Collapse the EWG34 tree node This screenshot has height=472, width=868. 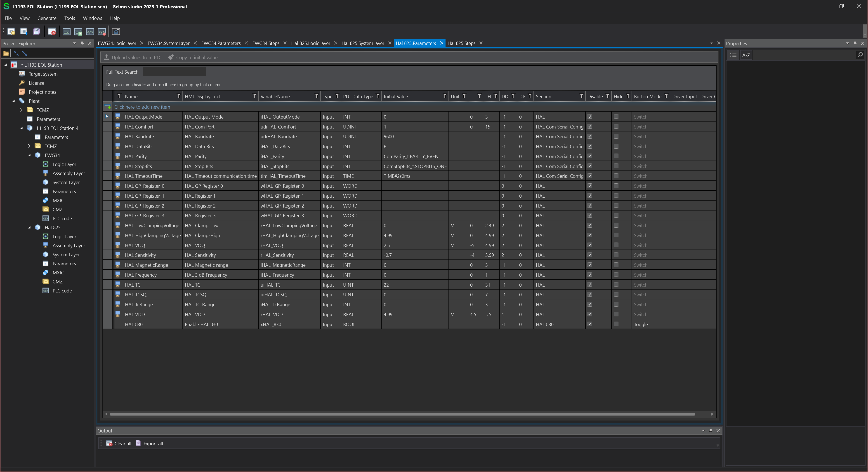point(29,155)
